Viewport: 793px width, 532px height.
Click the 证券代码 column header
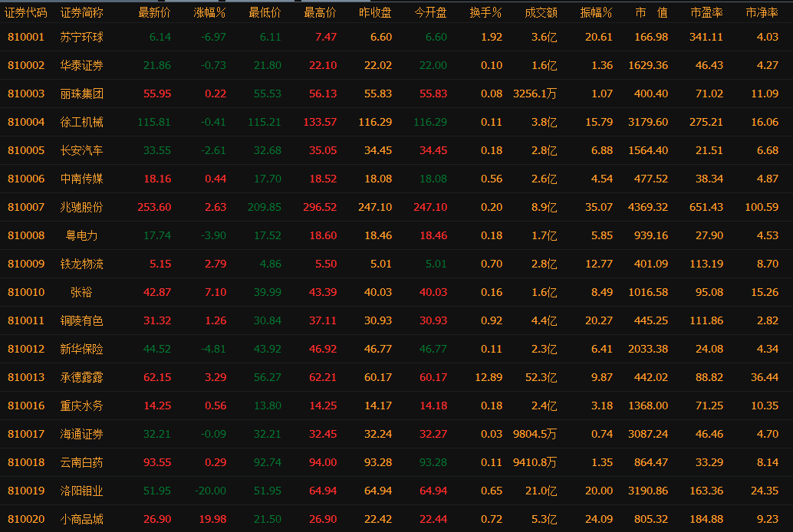(26, 12)
